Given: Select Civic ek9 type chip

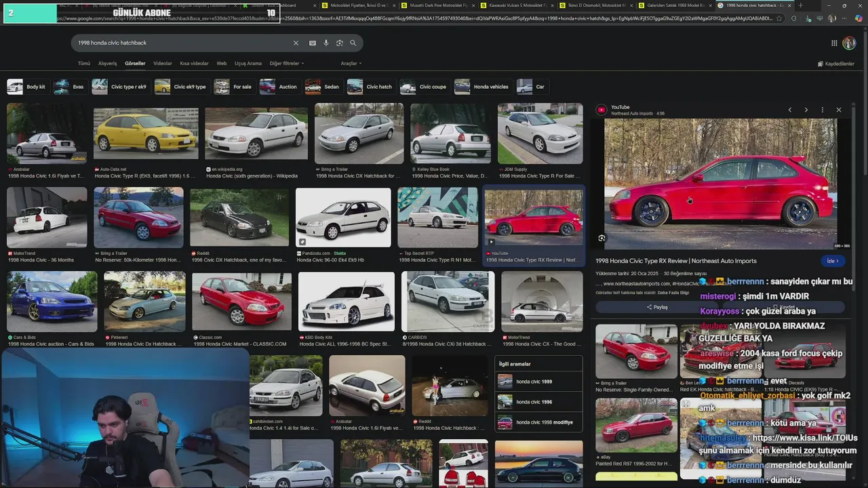Looking at the screenshot, I should tap(181, 87).
